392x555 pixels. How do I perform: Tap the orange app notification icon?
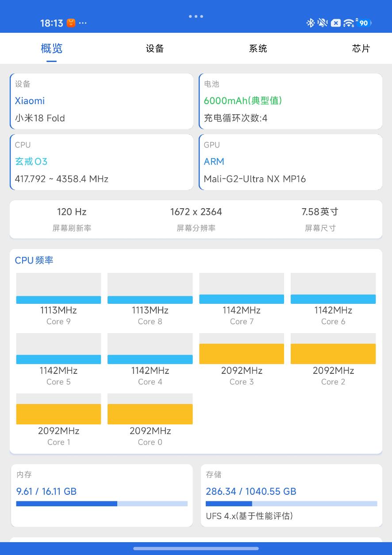point(71,23)
